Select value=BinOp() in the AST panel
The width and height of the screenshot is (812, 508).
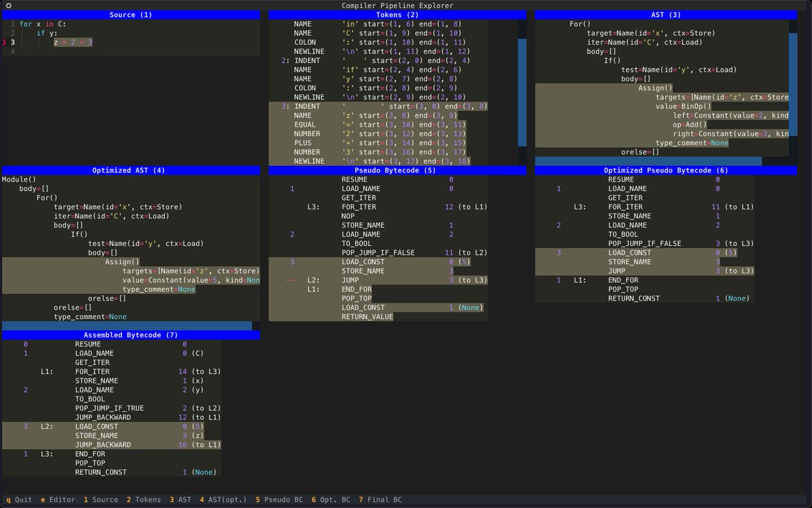(x=683, y=106)
